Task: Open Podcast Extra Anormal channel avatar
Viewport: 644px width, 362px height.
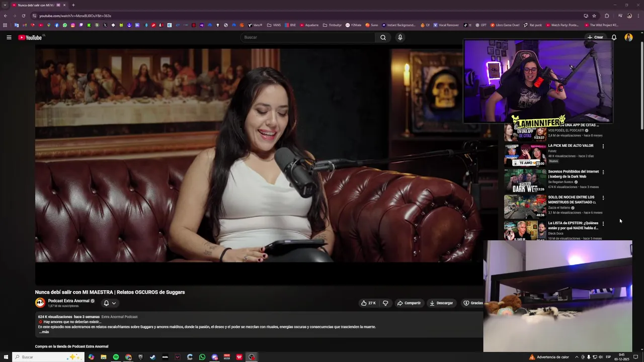Action: pos(40,303)
